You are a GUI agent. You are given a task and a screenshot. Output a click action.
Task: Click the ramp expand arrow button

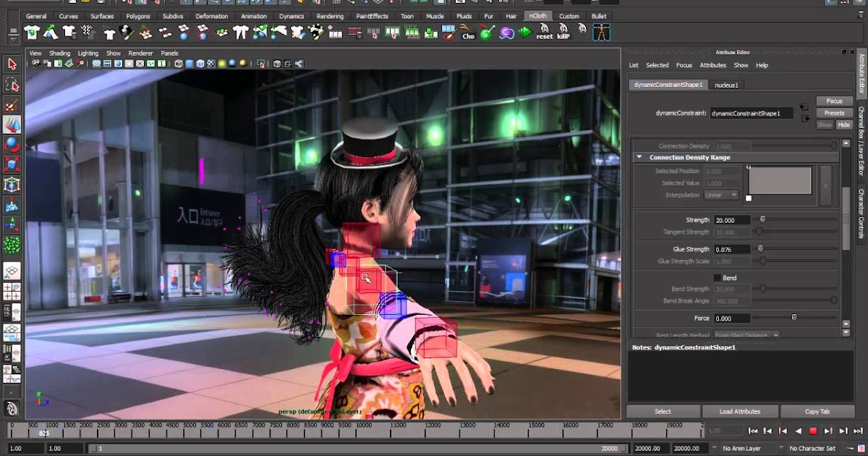(825, 185)
